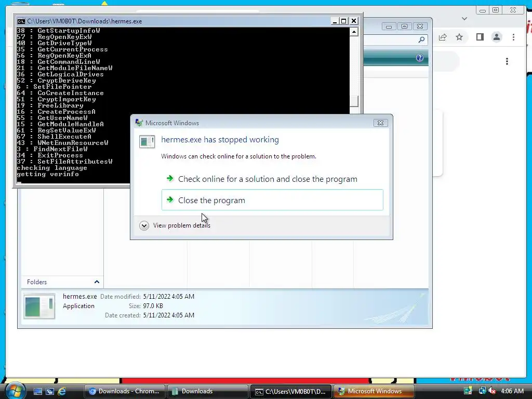Switch to Microsoft Windows taskbar button
This screenshot has height=399, width=532.
(374, 391)
